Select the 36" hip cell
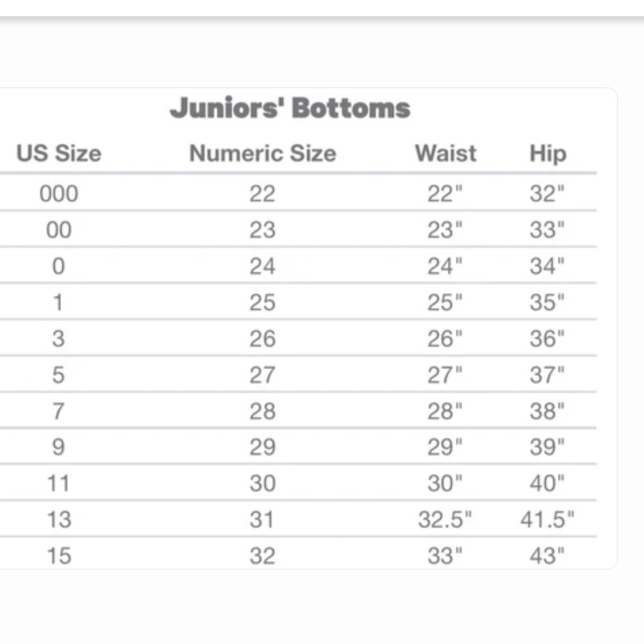The image size is (644, 644). click(547, 339)
